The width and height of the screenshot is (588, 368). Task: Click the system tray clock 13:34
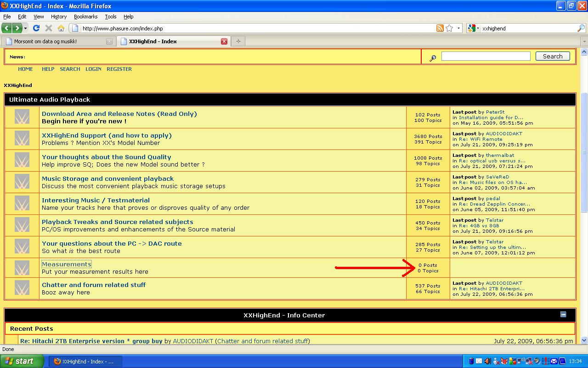[576, 361]
